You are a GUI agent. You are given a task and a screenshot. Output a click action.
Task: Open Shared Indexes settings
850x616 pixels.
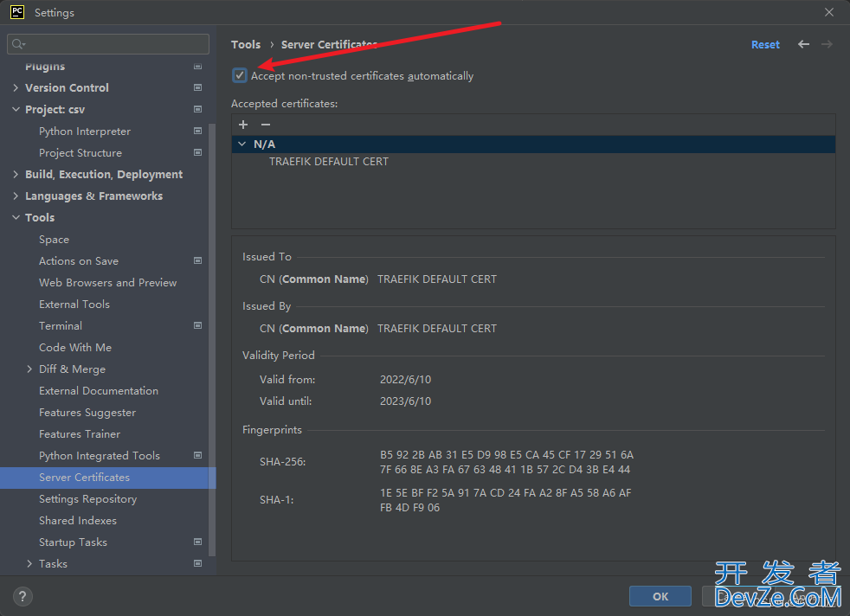pyautogui.click(x=78, y=521)
